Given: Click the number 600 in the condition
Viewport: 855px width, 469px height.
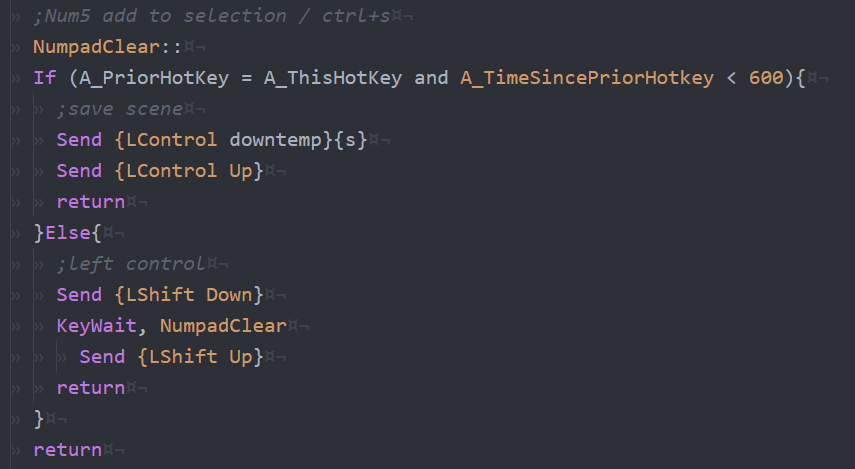Looking at the screenshot, I should pos(766,78).
